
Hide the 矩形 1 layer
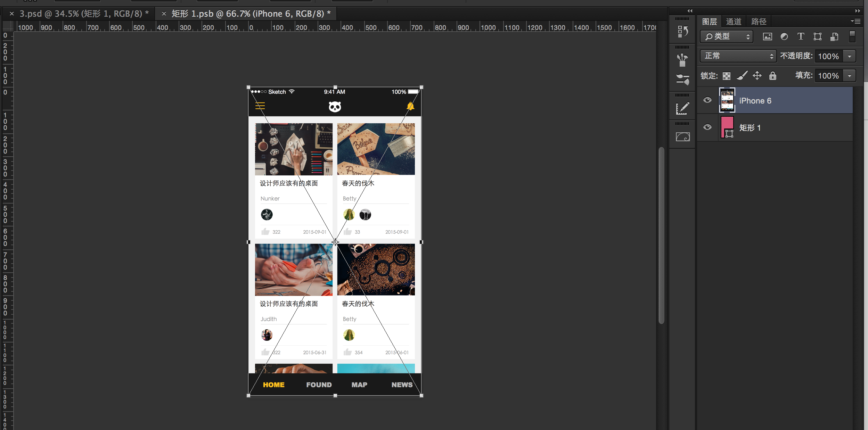(707, 127)
